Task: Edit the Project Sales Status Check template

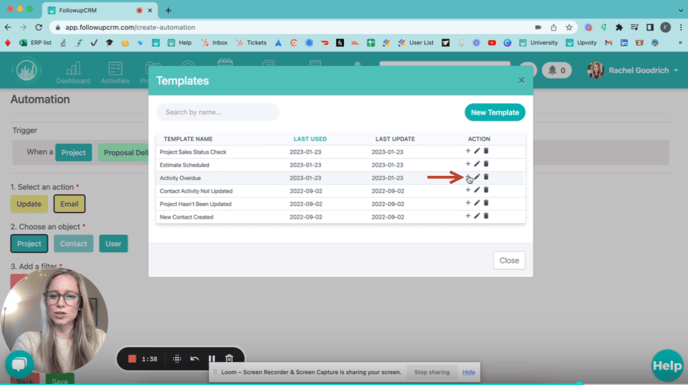Action: 477,151
